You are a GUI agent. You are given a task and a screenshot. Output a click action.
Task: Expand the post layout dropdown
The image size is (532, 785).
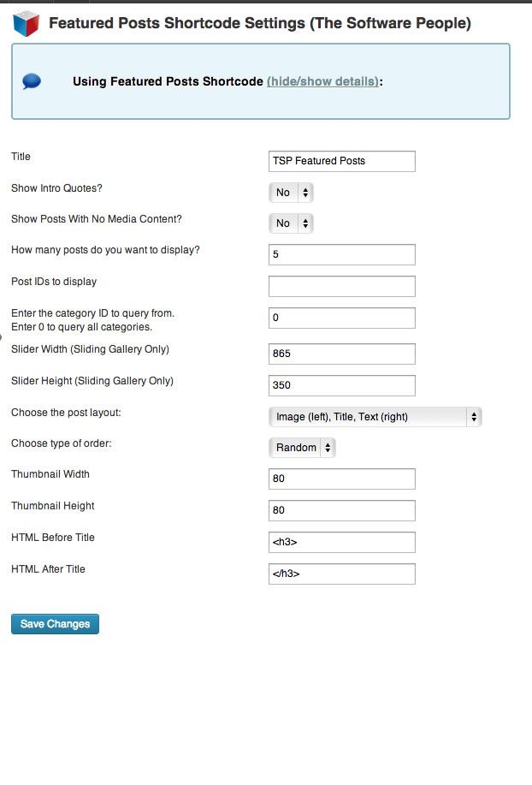(x=375, y=417)
